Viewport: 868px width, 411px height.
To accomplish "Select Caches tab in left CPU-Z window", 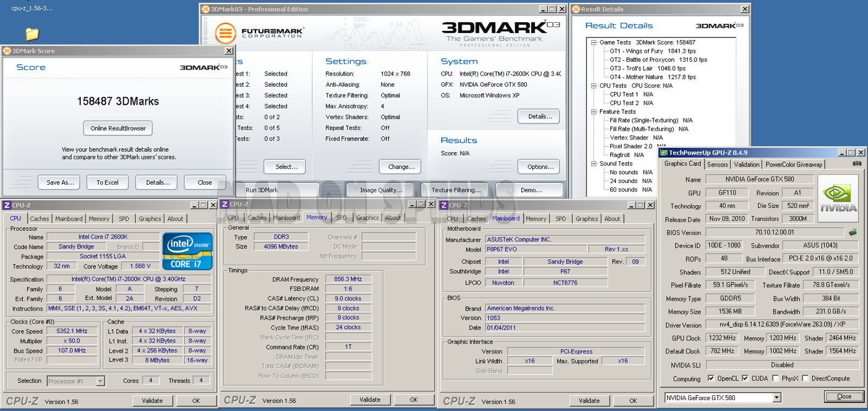I will coord(40,219).
